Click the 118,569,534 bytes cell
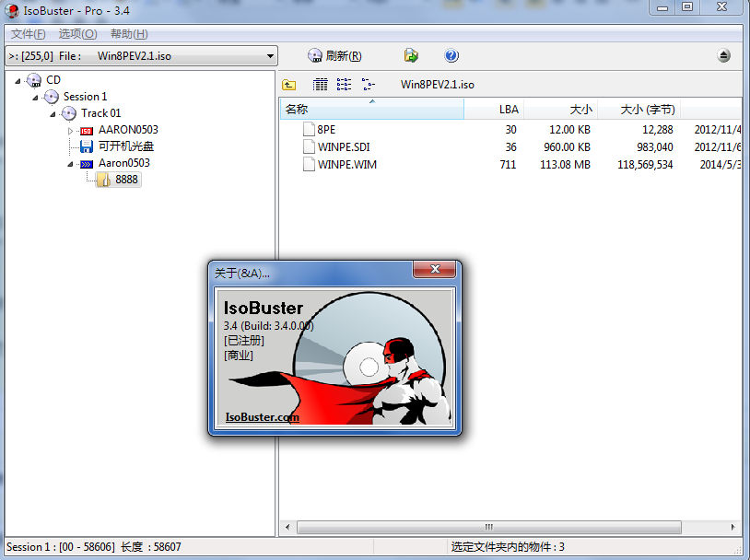 (x=645, y=165)
